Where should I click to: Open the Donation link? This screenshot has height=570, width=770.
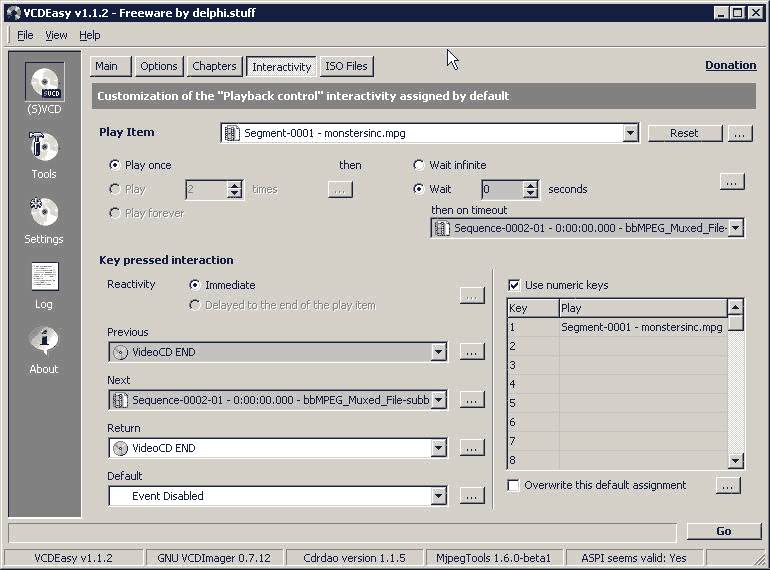pyautogui.click(x=731, y=65)
